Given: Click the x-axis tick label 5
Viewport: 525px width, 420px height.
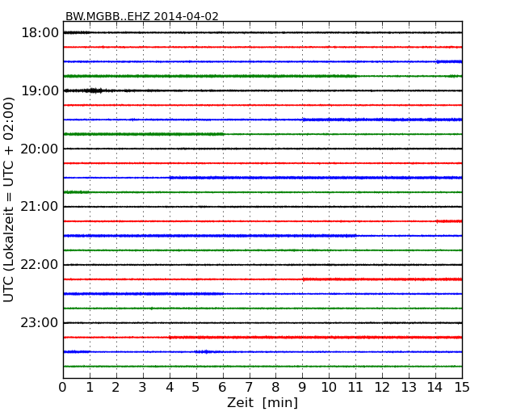Looking at the screenshot, I should (x=196, y=387).
